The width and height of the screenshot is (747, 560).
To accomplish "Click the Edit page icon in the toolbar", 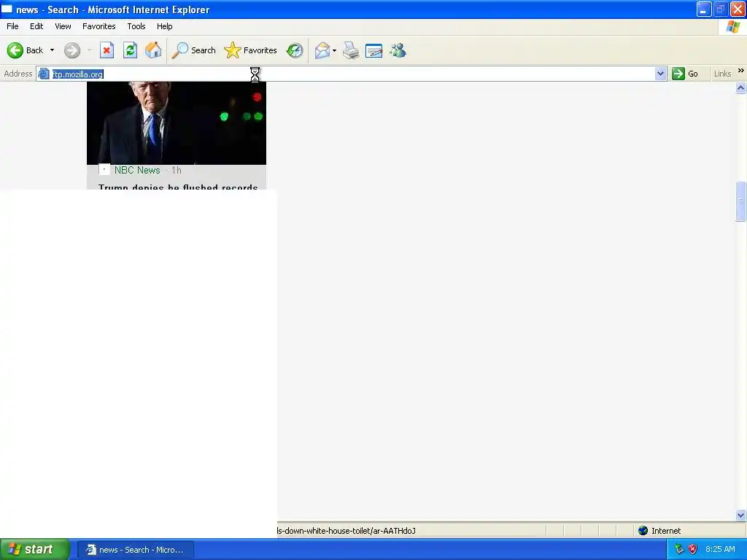I will coord(374,50).
